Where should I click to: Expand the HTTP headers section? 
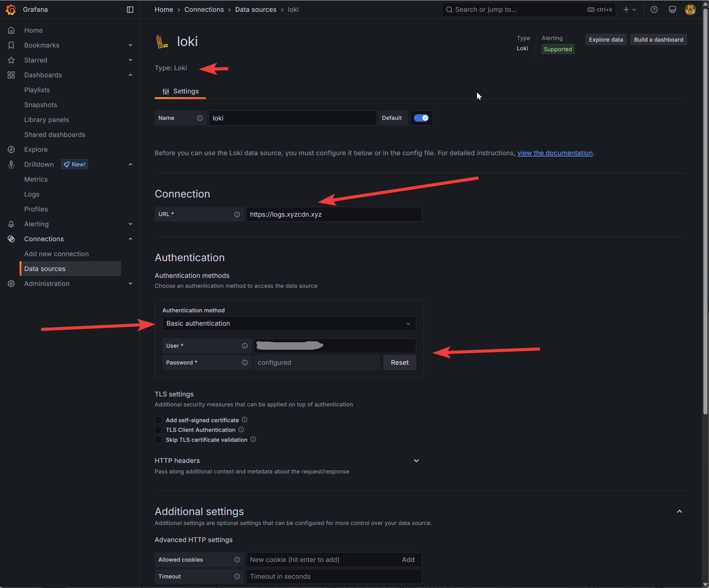coord(416,461)
